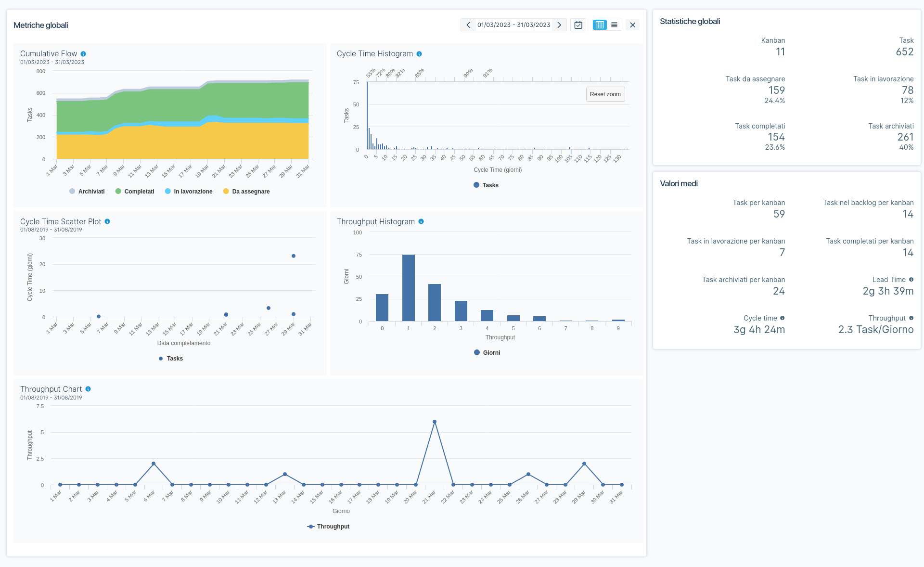Viewport: 924px width, 567px height.
Task: Click info icon next to average Throughput
Action: pos(911,318)
